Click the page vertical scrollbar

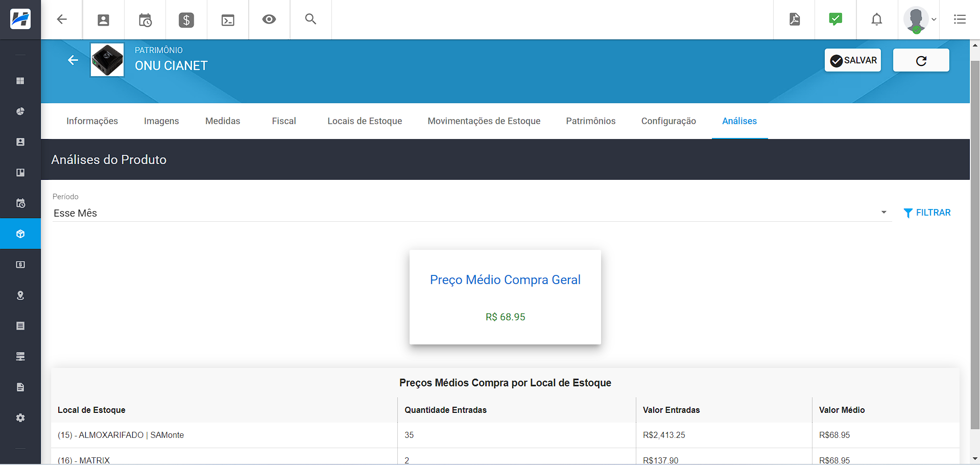coord(975,245)
